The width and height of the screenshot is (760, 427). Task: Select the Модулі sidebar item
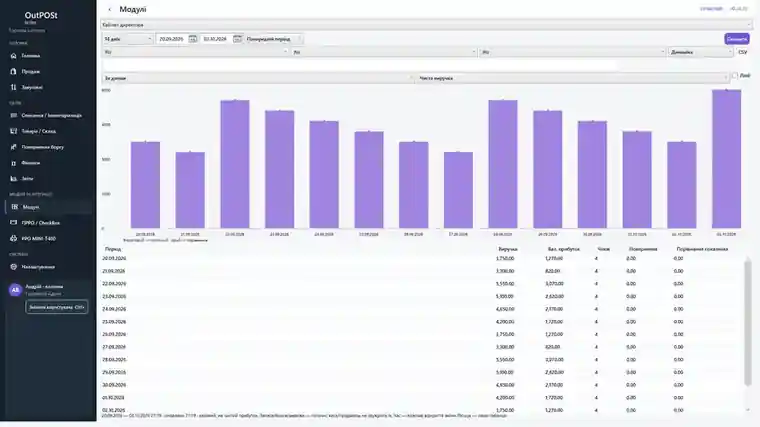pos(48,207)
